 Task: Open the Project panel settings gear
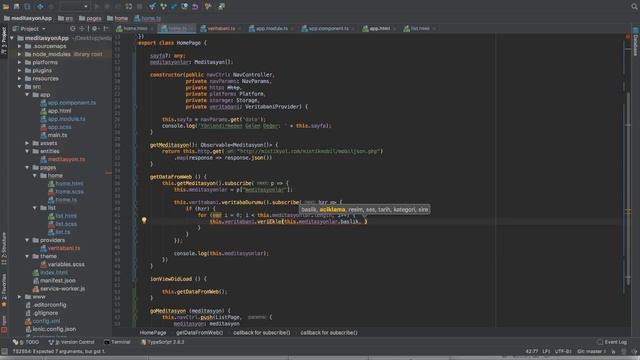pyautogui.click(x=95, y=29)
